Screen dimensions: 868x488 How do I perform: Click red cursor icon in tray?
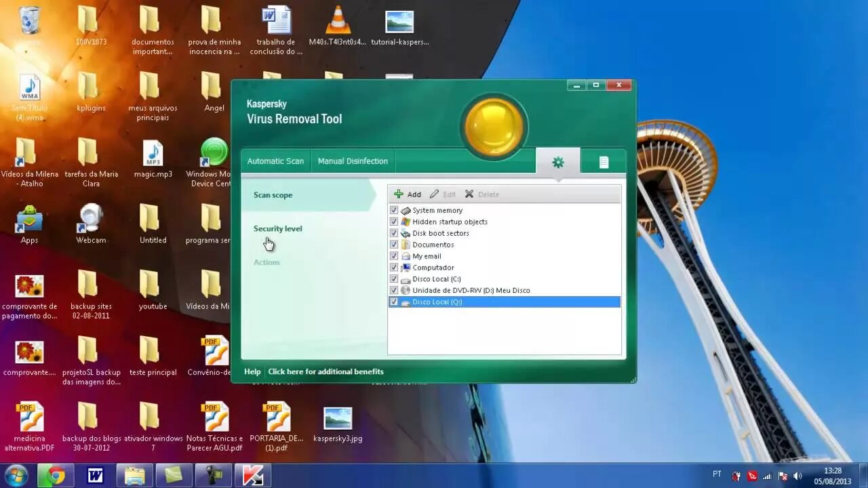click(752, 476)
